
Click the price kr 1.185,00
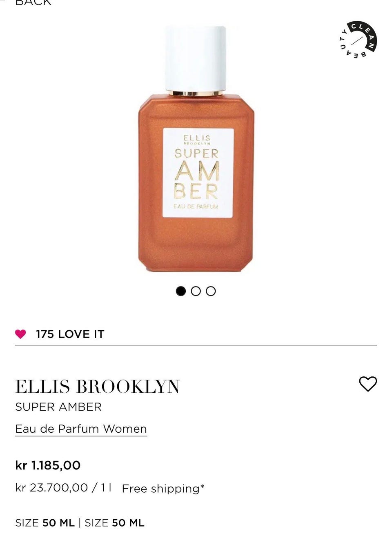coord(48,465)
